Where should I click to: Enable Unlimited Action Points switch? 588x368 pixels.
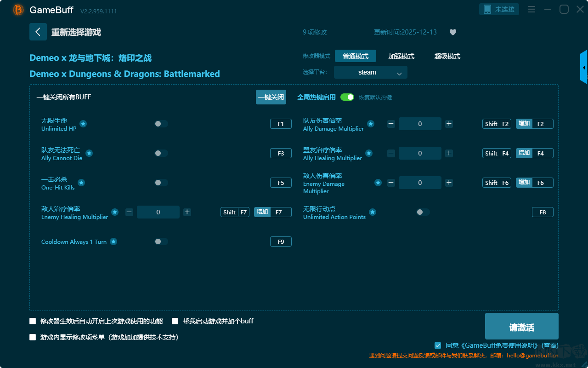(423, 212)
